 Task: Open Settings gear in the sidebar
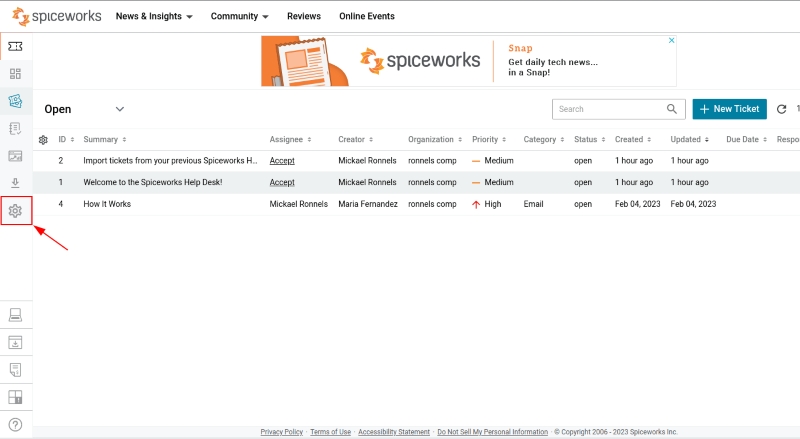15,210
